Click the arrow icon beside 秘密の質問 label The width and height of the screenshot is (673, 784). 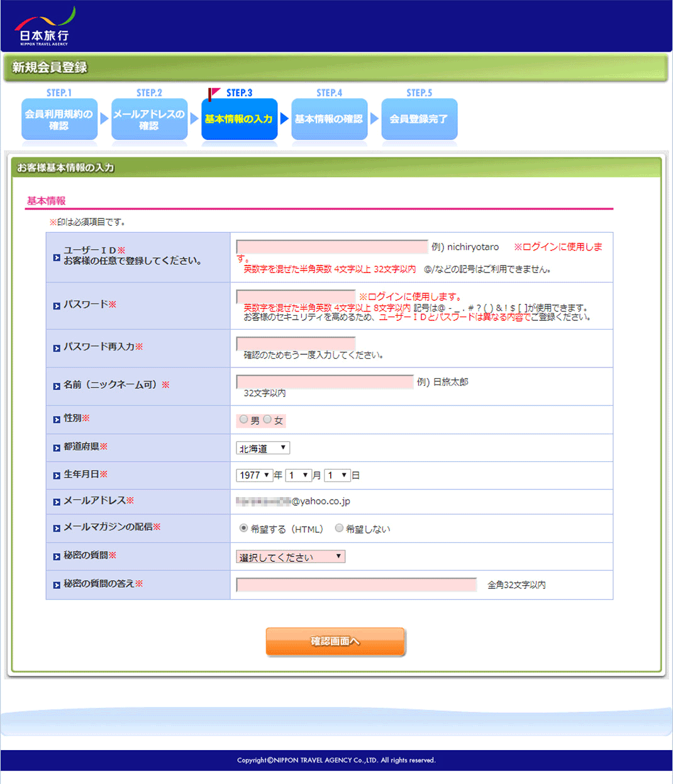tap(57, 557)
